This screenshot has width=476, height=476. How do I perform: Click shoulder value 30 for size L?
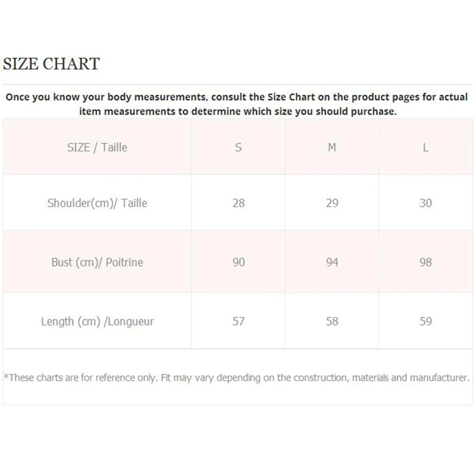(x=425, y=203)
